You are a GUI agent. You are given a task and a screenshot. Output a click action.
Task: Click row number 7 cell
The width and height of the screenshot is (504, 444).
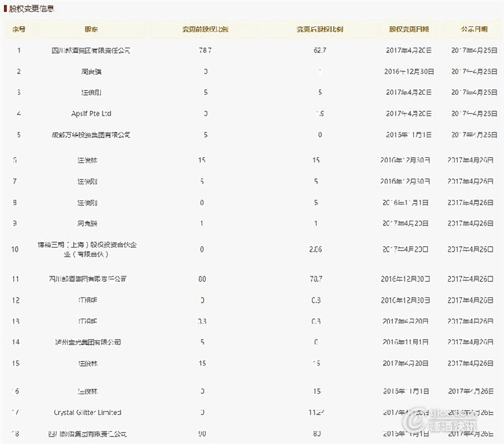click(x=15, y=182)
